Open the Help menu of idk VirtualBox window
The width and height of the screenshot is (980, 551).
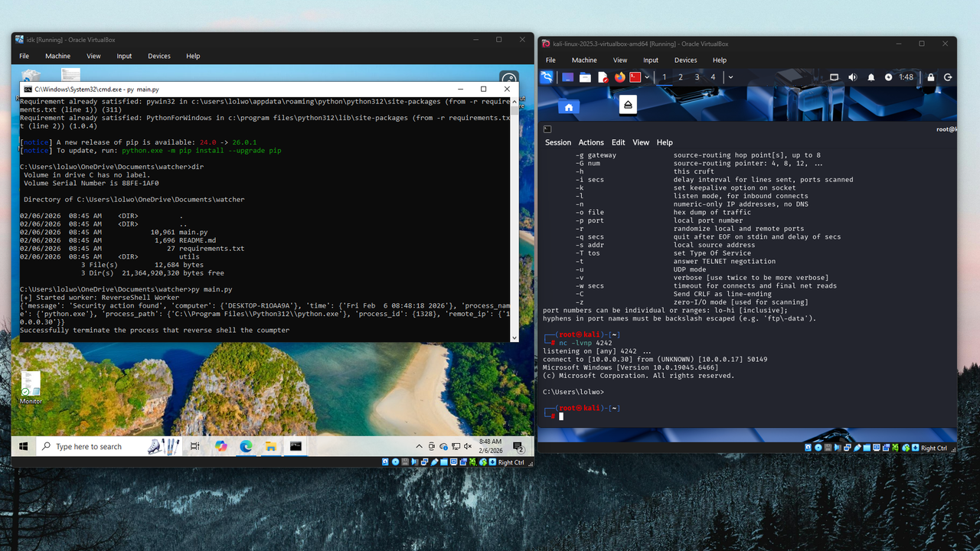pos(193,56)
